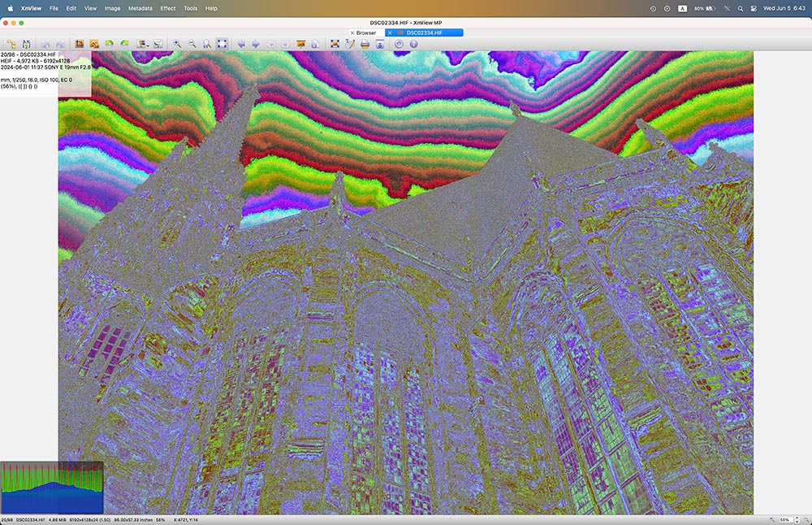Open the File menu

(x=54, y=8)
